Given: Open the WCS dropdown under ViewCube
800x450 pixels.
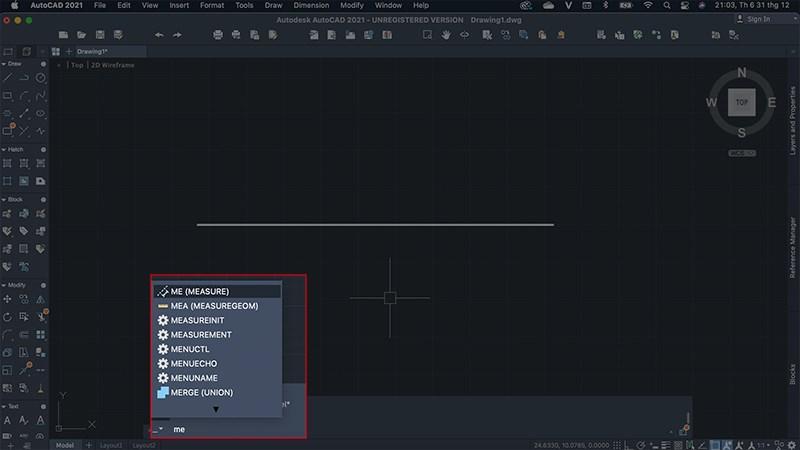Looking at the screenshot, I should (742, 153).
